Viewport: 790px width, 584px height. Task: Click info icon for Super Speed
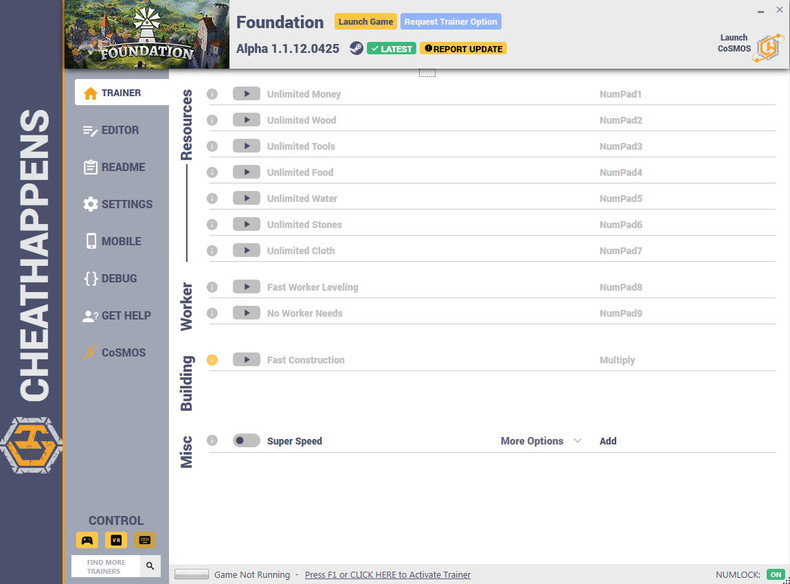tap(212, 440)
